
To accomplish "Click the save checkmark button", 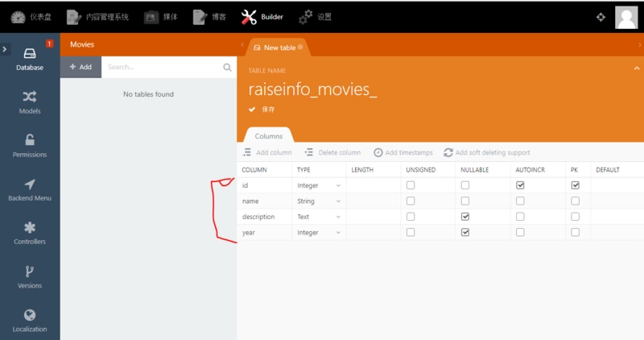I will click(262, 110).
